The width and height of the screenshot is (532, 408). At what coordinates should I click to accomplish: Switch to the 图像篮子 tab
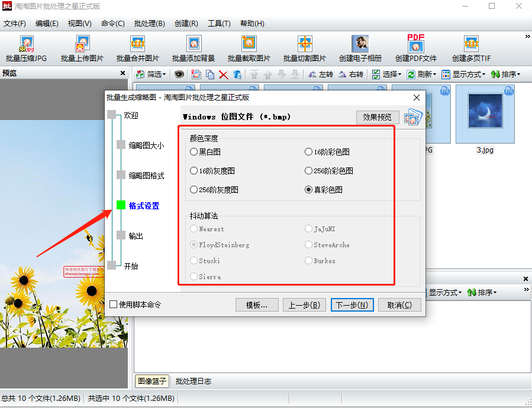(x=152, y=381)
